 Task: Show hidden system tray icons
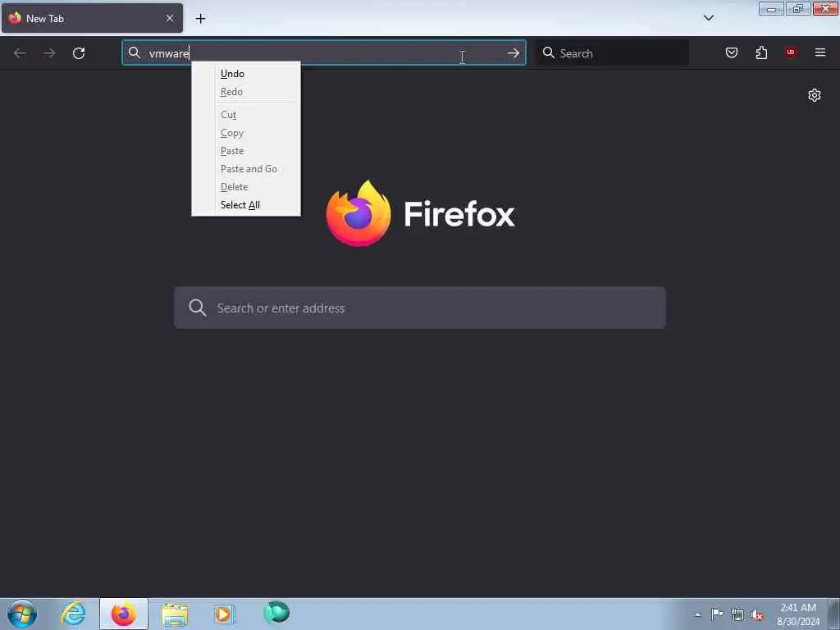698,614
